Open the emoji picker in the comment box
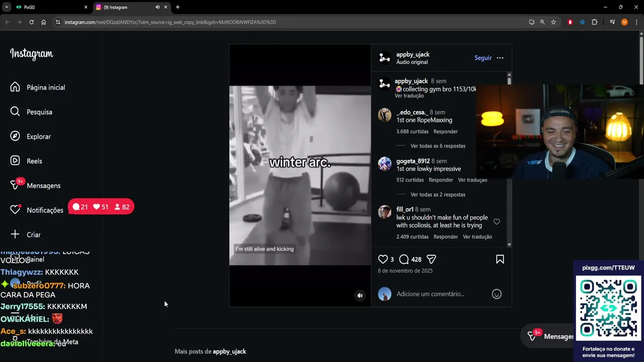Image resolution: width=644 pixels, height=362 pixels. point(497,294)
